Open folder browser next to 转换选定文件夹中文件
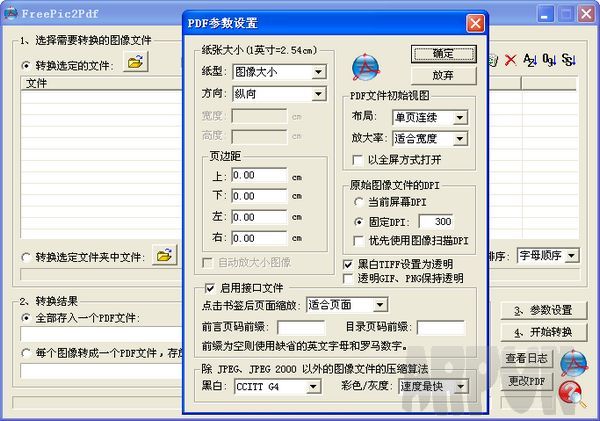Image resolution: width=600 pixels, height=421 pixels. click(165, 255)
